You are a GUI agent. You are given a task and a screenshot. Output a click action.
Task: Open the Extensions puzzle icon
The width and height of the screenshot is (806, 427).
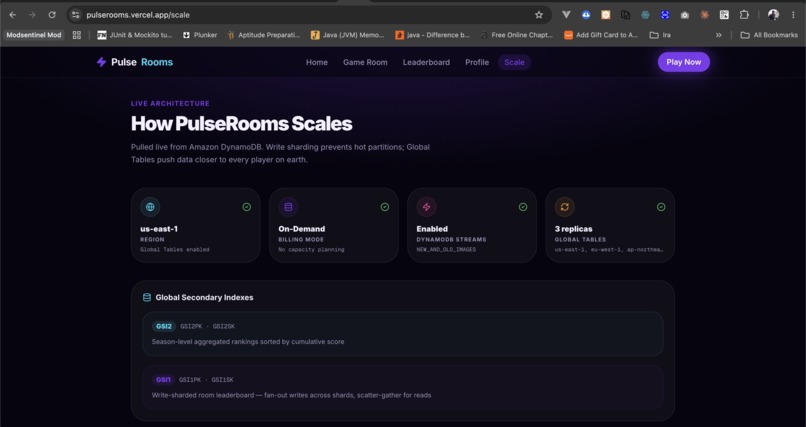click(744, 15)
